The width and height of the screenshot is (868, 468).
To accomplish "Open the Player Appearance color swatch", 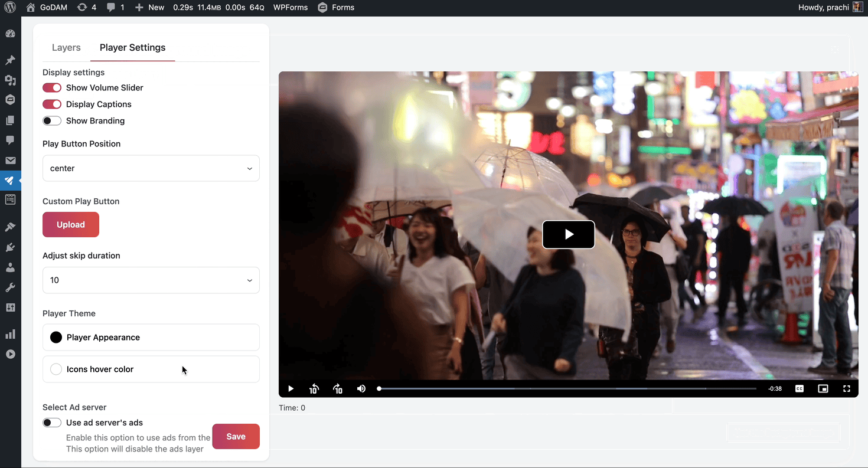I will [x=56, y=338].
